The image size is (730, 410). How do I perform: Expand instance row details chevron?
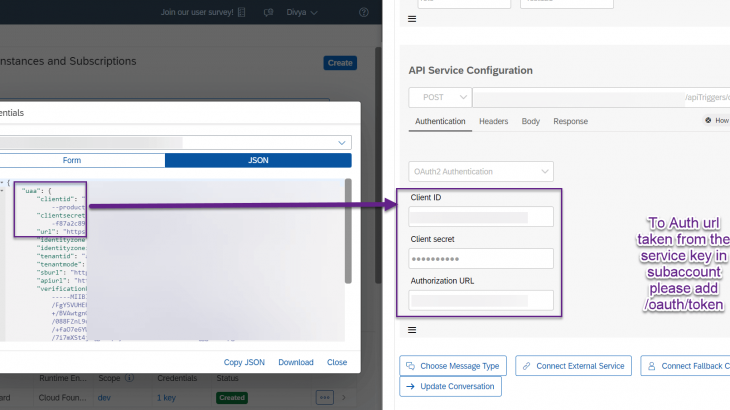pos(344,398)
